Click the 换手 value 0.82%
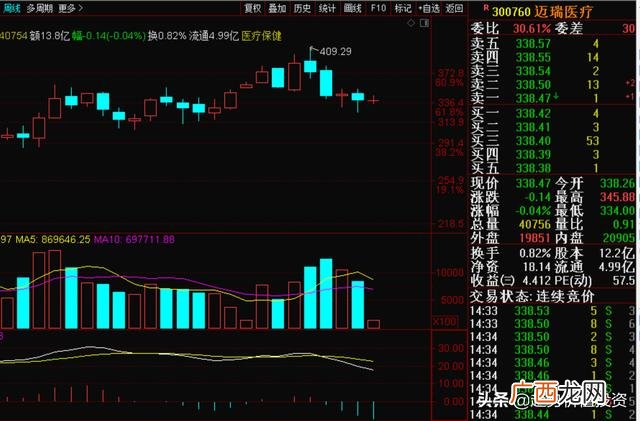The image size is (640, 421). point(535,254)
